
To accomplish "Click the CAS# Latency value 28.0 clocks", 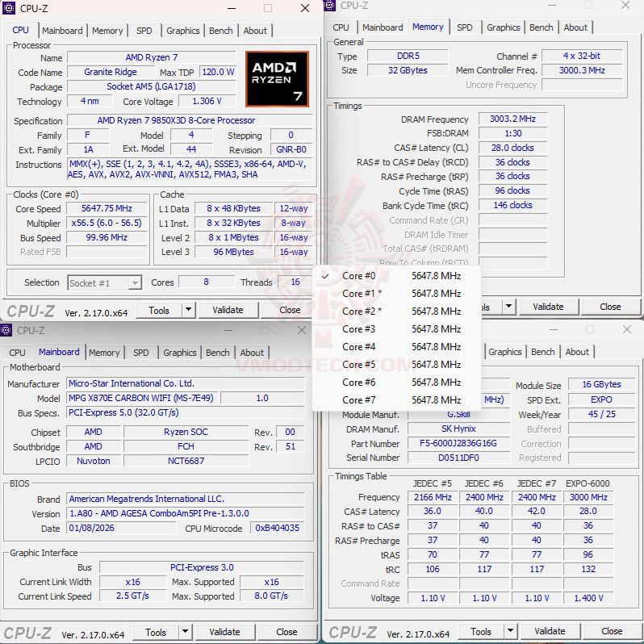I will click(512, 148).
